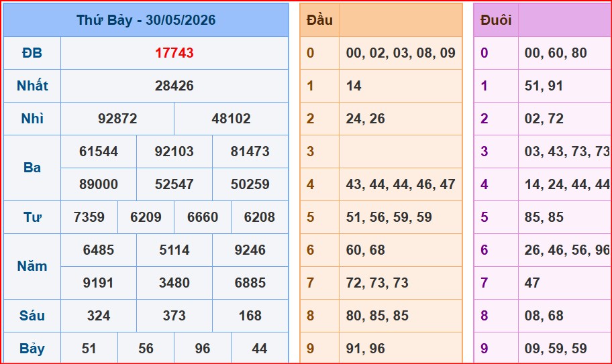This screenshot has height=364, width=612.
Task: Select Đuôi values 08, 68
Action: coord(544,316)
